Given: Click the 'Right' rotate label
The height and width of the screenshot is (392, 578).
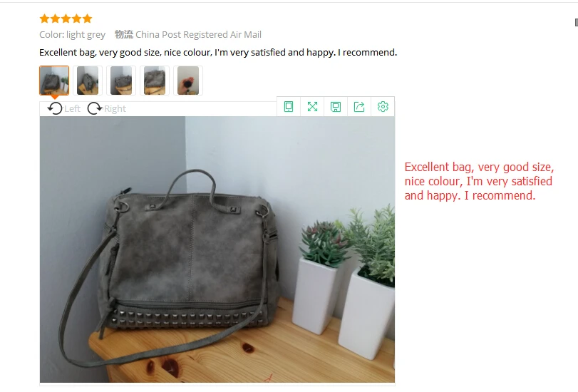Looking at the screenshot, I should point(115,109).
